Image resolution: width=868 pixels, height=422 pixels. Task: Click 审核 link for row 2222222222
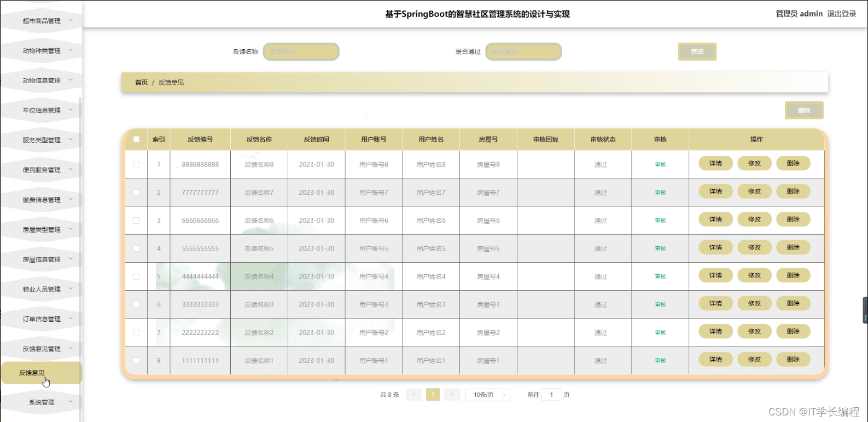pos(660,333)
